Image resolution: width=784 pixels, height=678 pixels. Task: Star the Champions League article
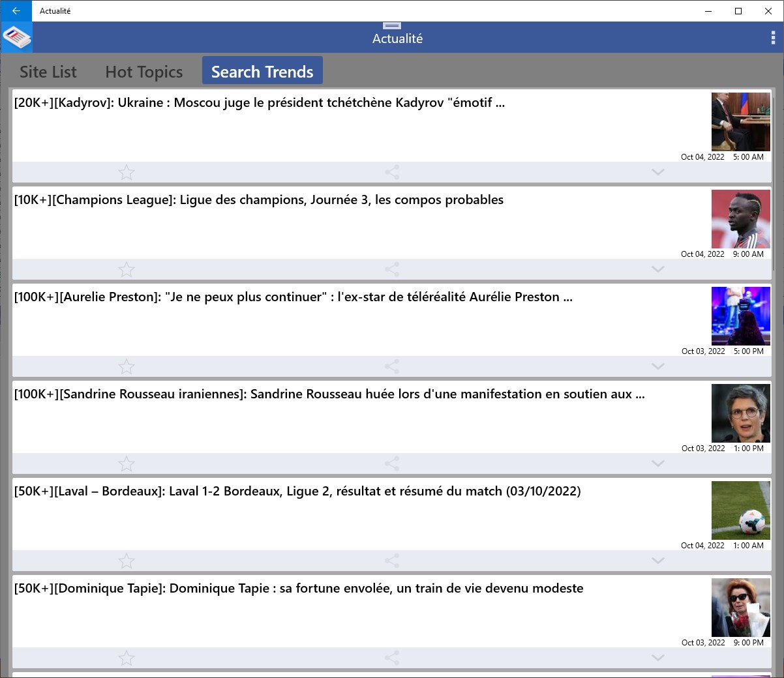click(127, 269)
